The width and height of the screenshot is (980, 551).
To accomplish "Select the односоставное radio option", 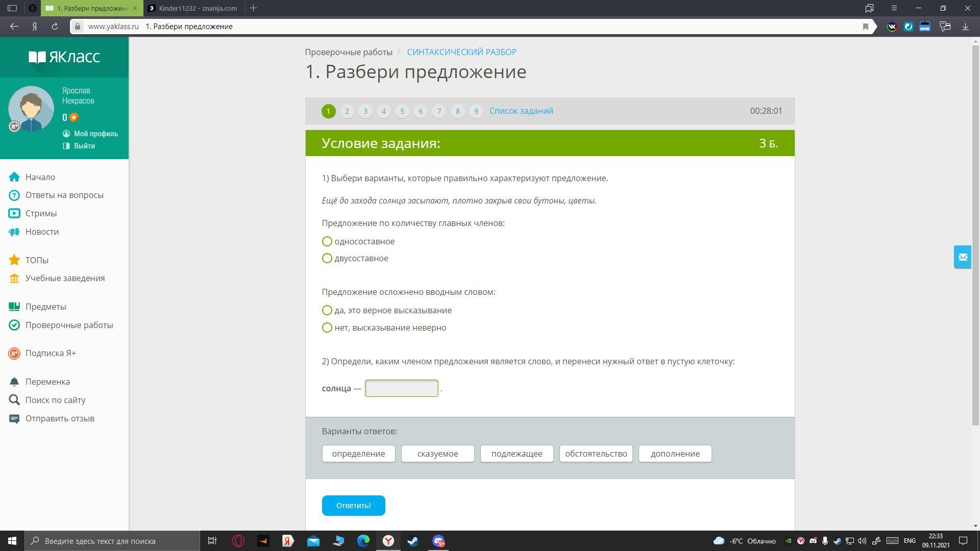I will click(327, 241).
